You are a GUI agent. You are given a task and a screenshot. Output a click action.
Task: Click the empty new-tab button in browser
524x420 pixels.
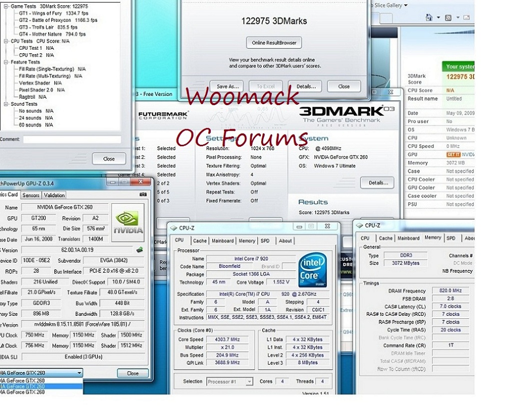386,18
